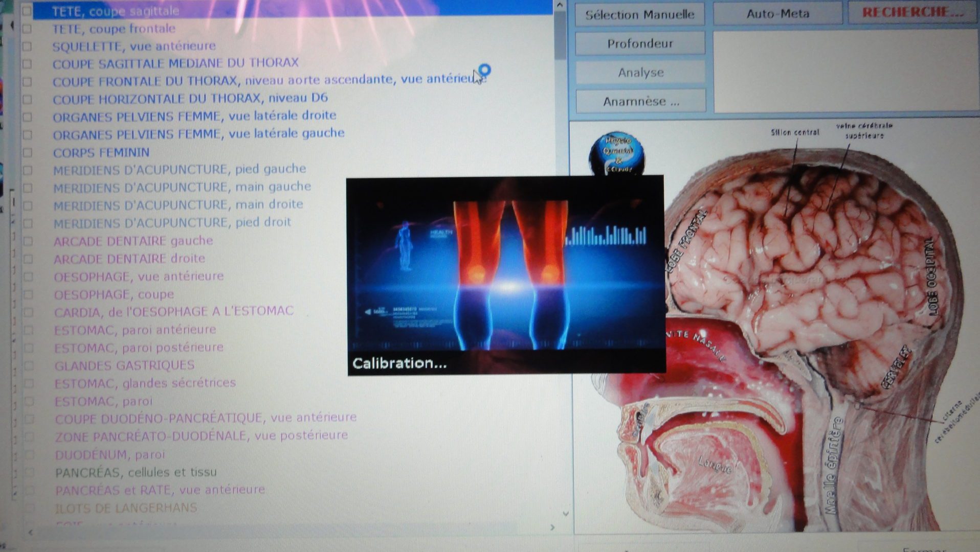Pick PANCRÉAS, cellules et tissu in list

136,472
